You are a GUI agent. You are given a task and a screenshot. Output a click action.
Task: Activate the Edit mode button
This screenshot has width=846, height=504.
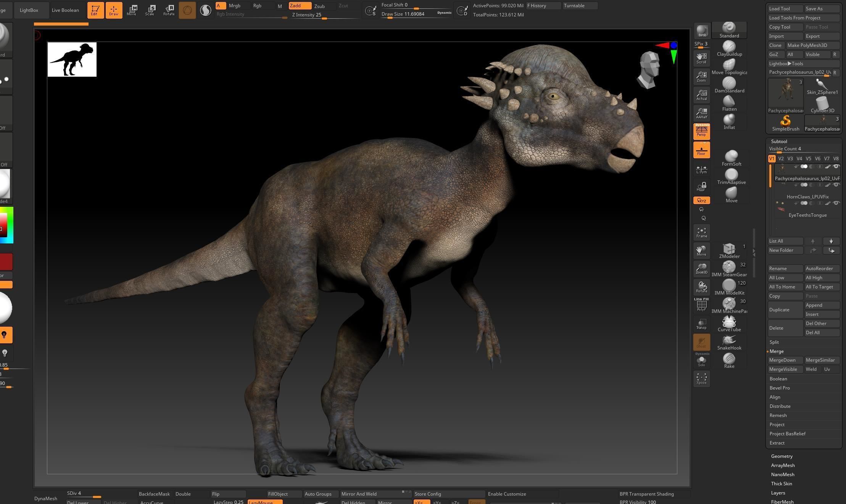95,10
